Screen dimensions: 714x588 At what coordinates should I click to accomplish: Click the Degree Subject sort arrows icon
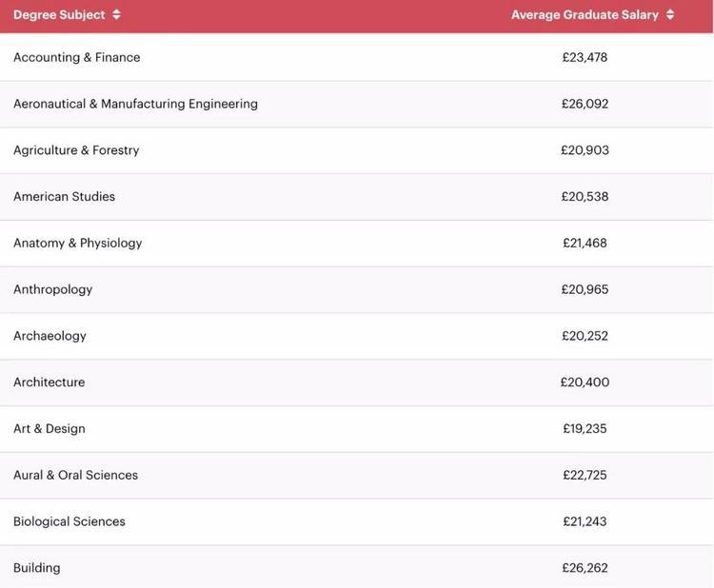pos(116,15)
